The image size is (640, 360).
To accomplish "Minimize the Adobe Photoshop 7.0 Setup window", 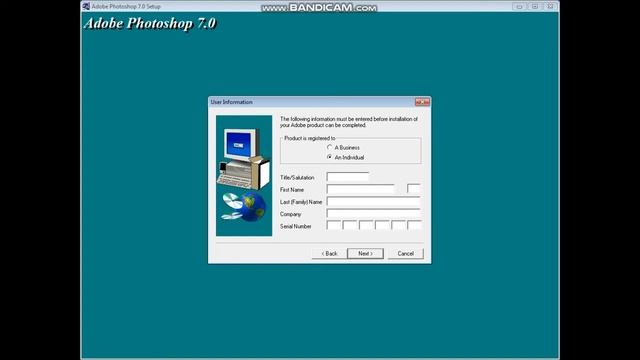I will [519, 7].
